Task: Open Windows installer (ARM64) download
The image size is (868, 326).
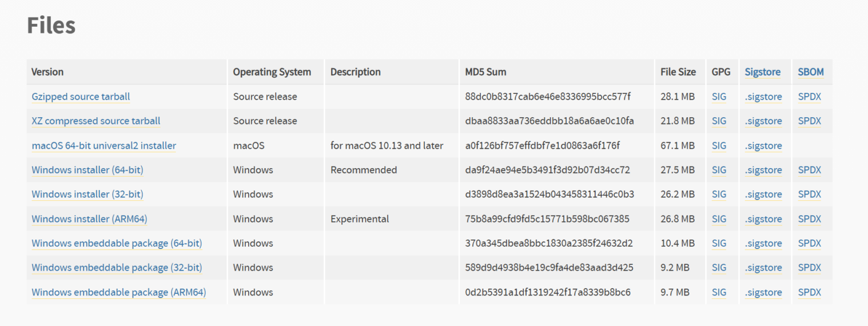Action: 89,219
